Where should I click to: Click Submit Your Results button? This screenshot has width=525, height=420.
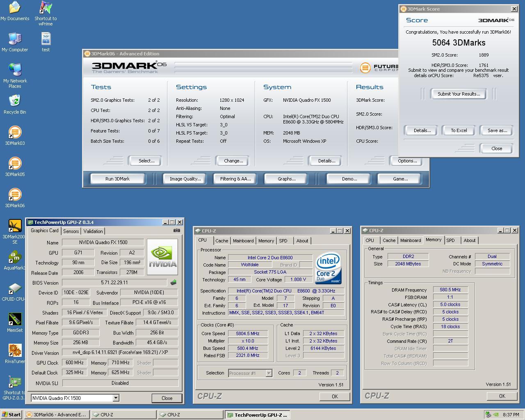click(459, 94)
